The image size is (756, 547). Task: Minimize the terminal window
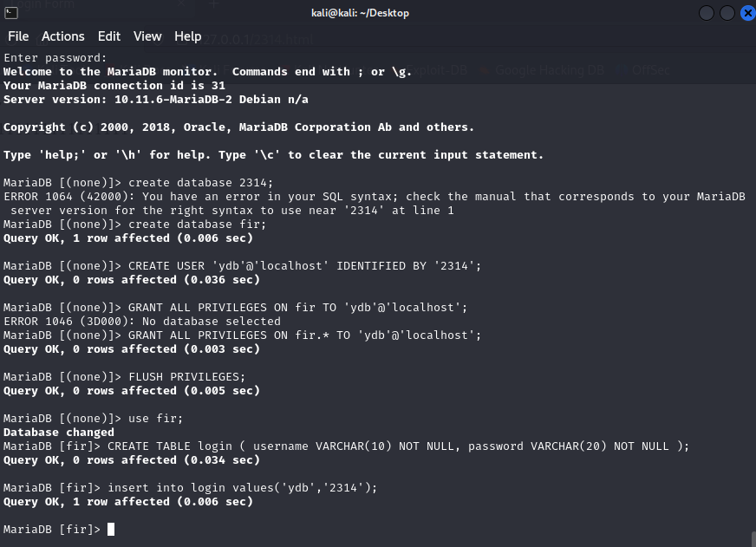tap(707, 12)
